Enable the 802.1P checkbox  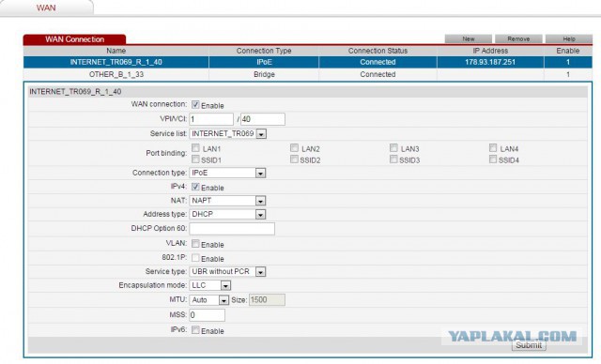[x=195, y=258]
